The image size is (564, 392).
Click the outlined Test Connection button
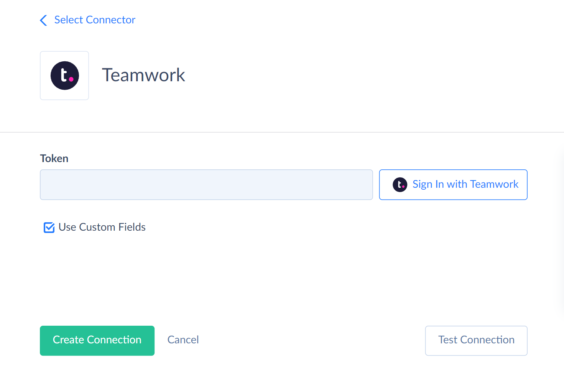(x=476, y=341)
